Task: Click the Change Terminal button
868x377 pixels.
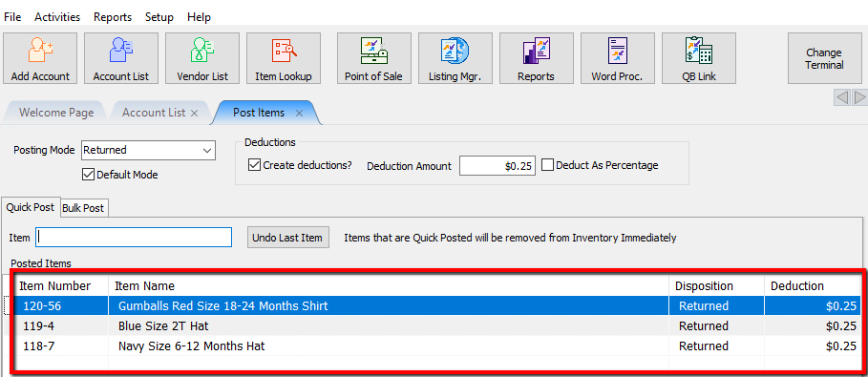Action: click(x=824, y=58)
